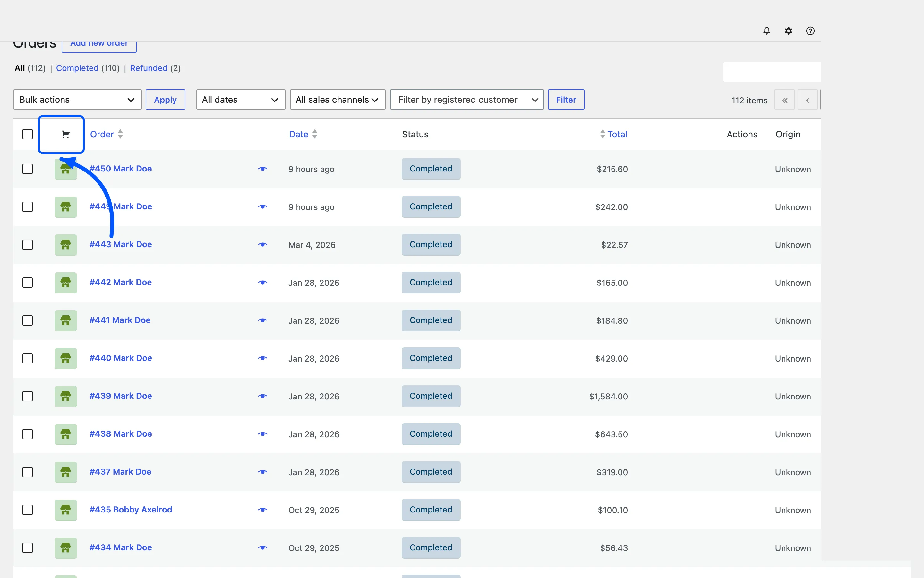924x578 pixels.
Task: Preview order #437 with the eye icon
Action: point(263,471)
